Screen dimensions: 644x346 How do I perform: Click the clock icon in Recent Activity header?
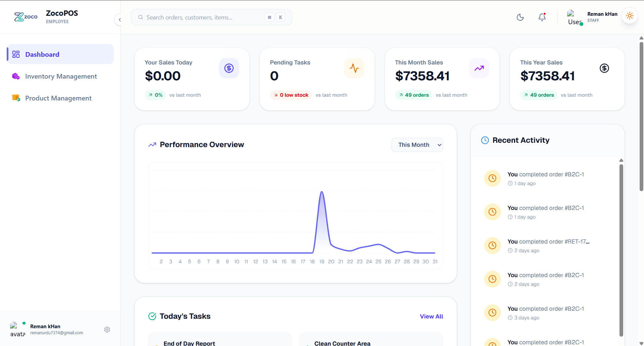pyautogui.click(x=485, y=140)
